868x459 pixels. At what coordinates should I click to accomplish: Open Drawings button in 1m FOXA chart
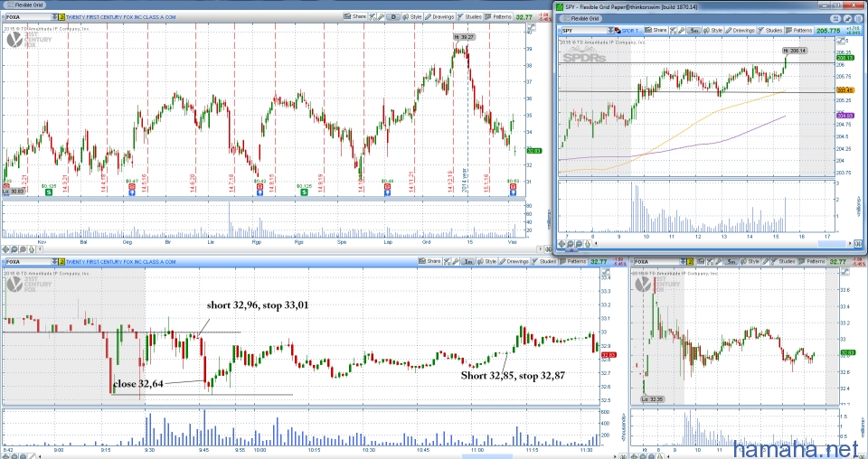click(x=514, y=261)
